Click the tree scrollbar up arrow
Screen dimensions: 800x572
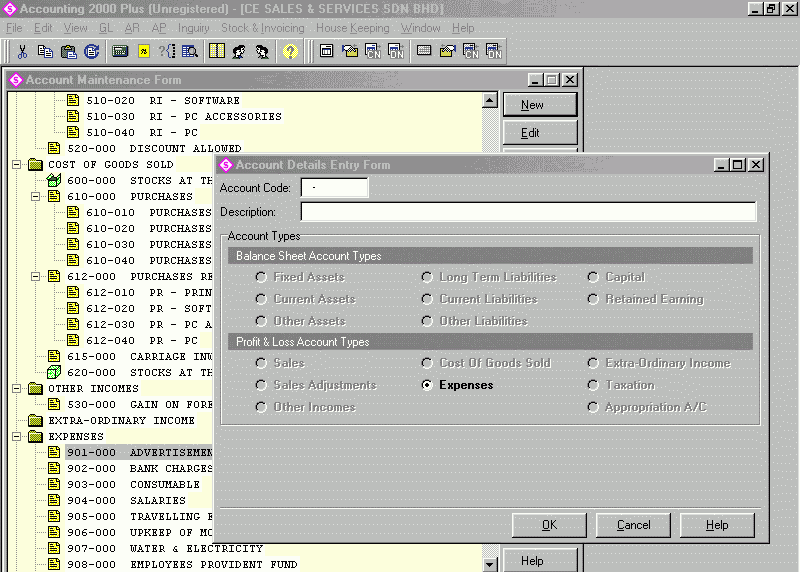click(490, 100)
